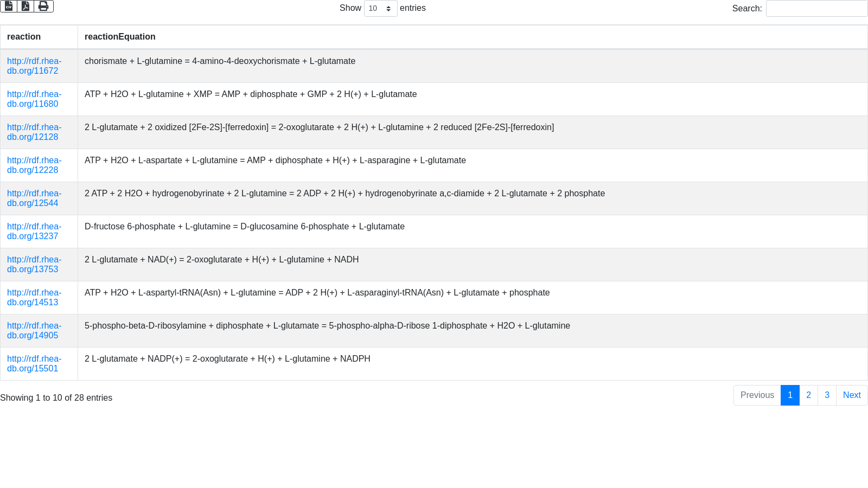Follow the rhea-db.org/12128 link
Image resolution: width=868 pixels, height=488 pixels.
pos(34,132)
